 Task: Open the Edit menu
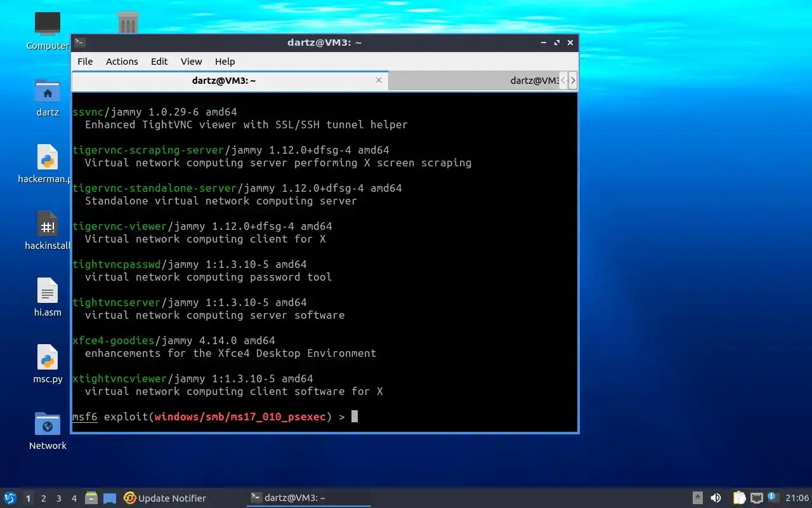point(159,62)
